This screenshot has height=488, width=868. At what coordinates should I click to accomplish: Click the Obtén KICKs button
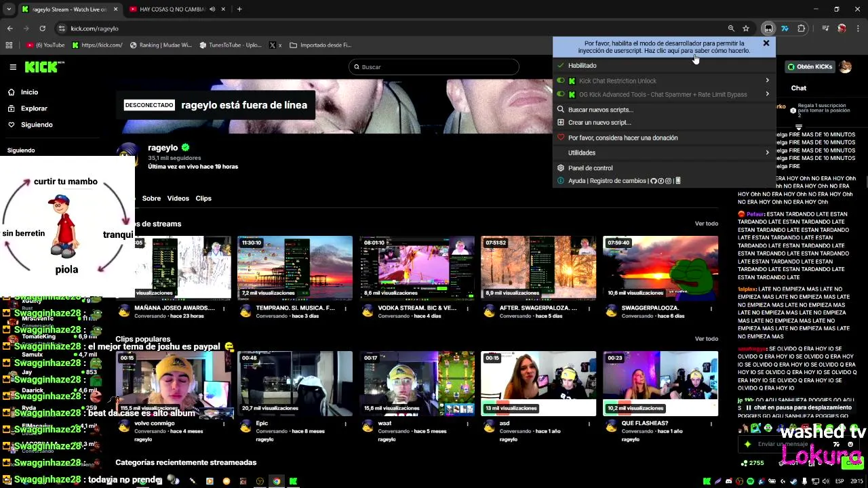point(810,66)
